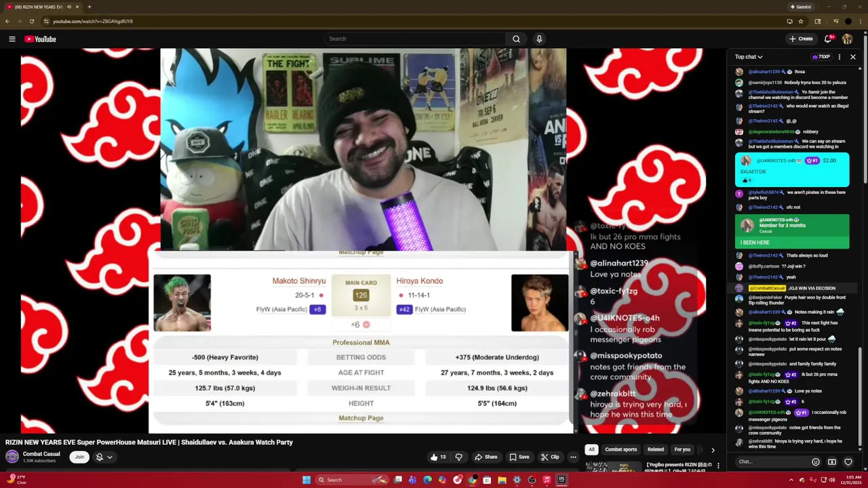The height and width of the screenshot is (488, 868).
Task: Click the Combat Casual channel avatar
Action: [12, 457]
